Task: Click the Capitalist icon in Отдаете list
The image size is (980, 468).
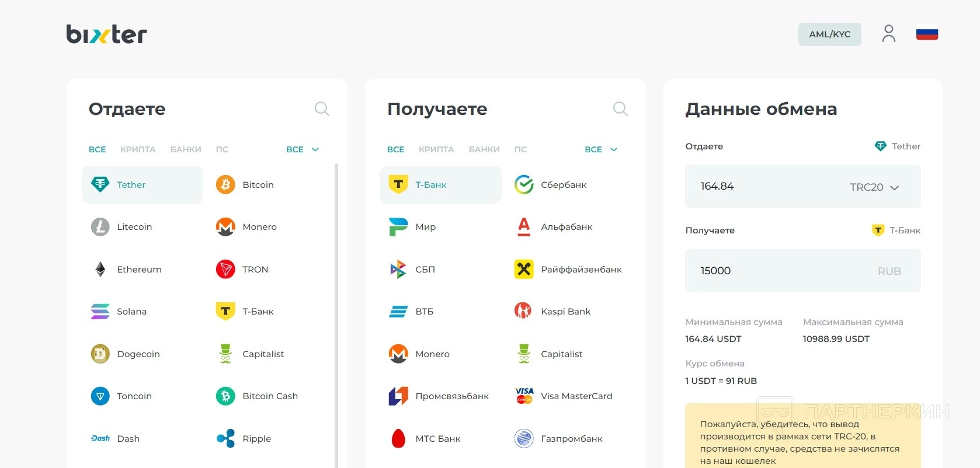Action: [225, 354]
